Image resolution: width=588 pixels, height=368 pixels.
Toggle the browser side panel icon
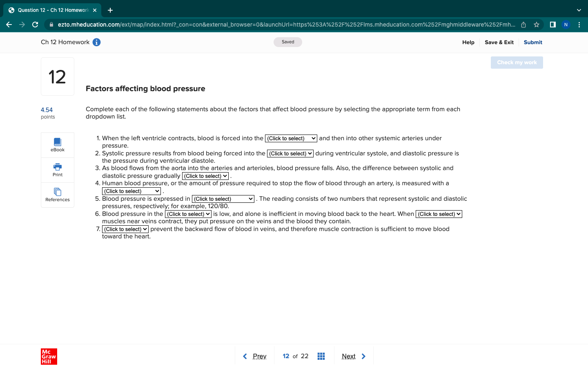click(553, 25)
